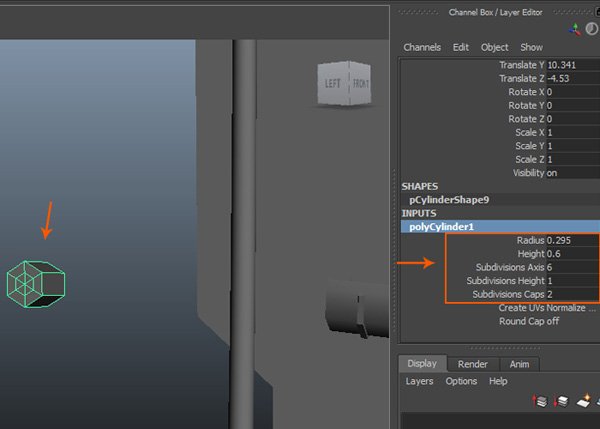Select the Scale X channel label

[x=530, y=132]
